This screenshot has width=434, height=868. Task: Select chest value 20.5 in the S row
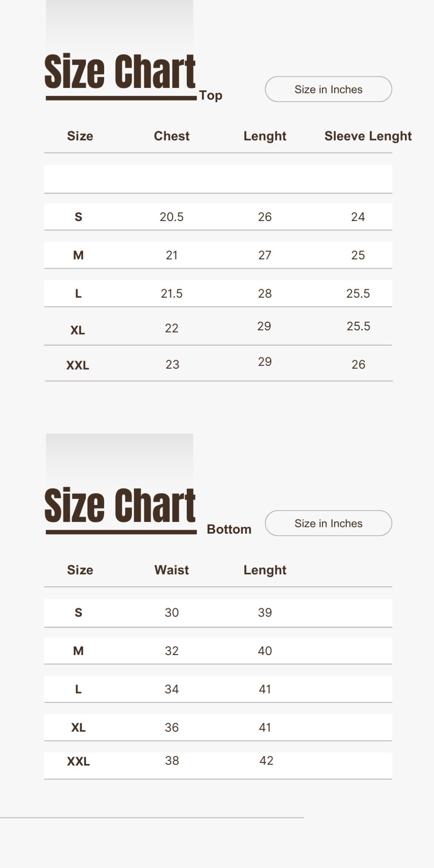(x=172, y=217)
